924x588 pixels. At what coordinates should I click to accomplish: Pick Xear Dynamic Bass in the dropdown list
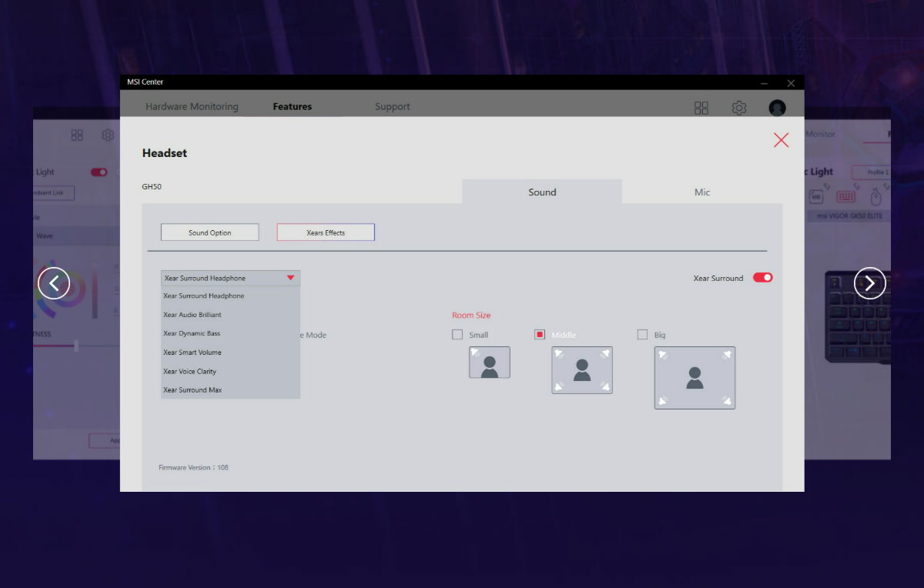coord(230,333)
